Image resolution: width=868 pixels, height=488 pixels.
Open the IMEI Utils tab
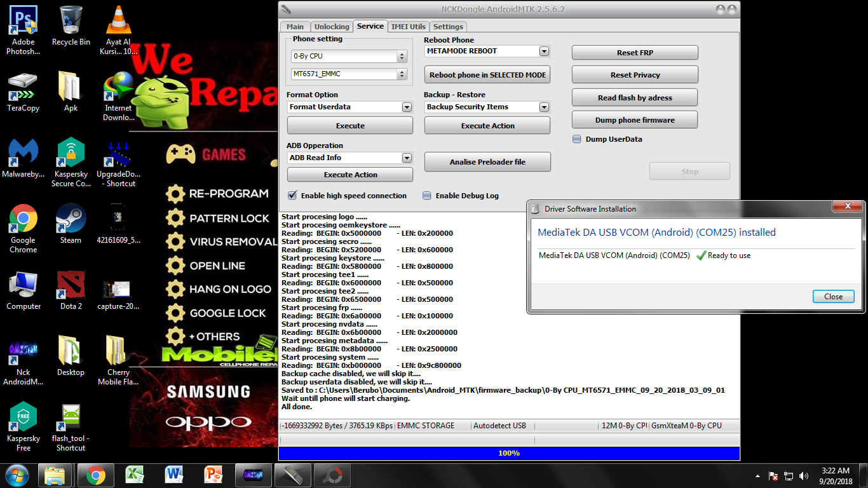(x=409, y=27)
